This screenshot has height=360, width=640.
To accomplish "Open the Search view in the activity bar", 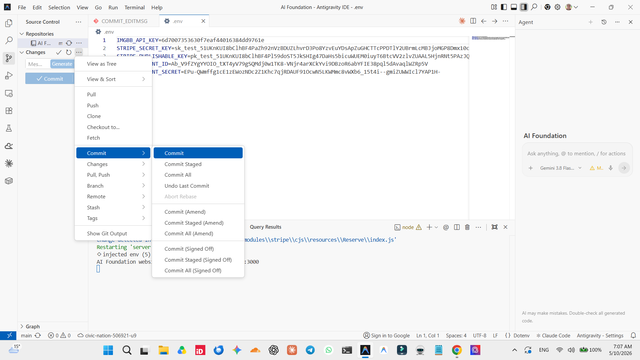I will (x=9, y=40).
